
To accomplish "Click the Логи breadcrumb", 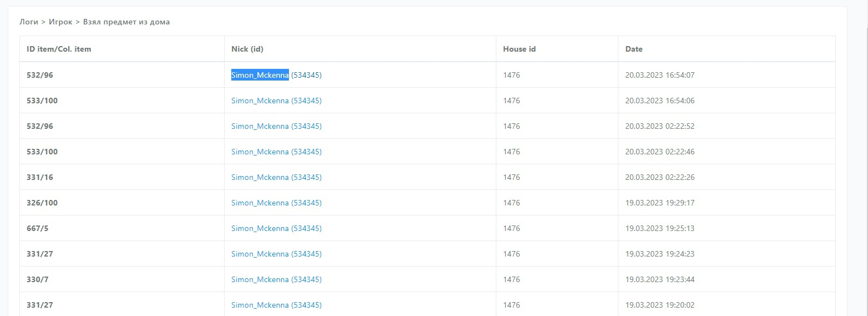I will 29,22.
